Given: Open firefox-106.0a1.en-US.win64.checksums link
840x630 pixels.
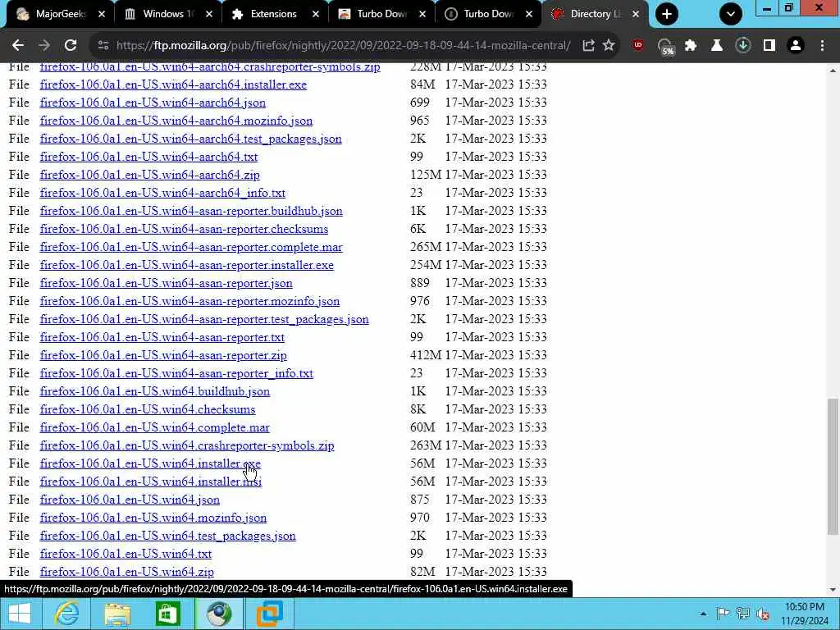Looking at the screenshot, I should coord(148,409).
